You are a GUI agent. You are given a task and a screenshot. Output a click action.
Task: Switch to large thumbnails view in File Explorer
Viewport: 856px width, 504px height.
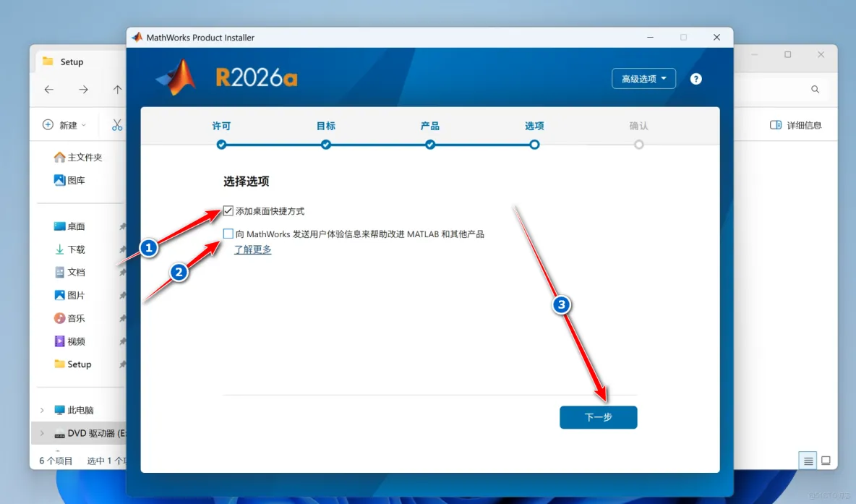826,461
